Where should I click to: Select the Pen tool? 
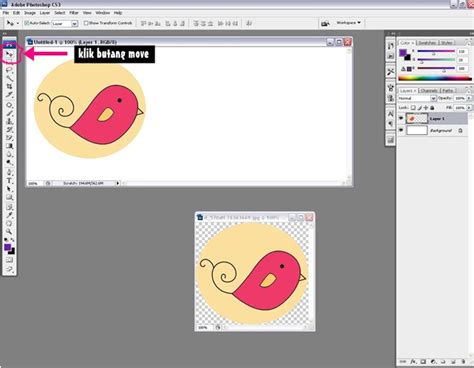[10, 172]
